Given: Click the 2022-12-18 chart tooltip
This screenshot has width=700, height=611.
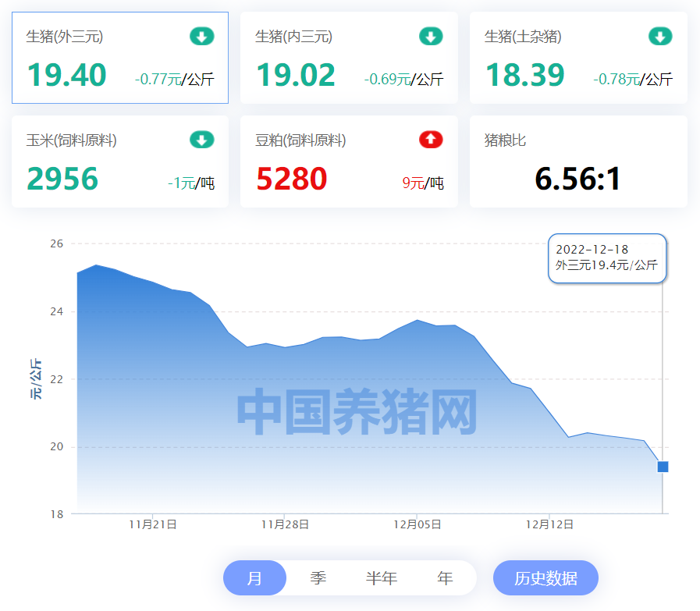Looking at the screenshot, I should [x=607, y=258].
